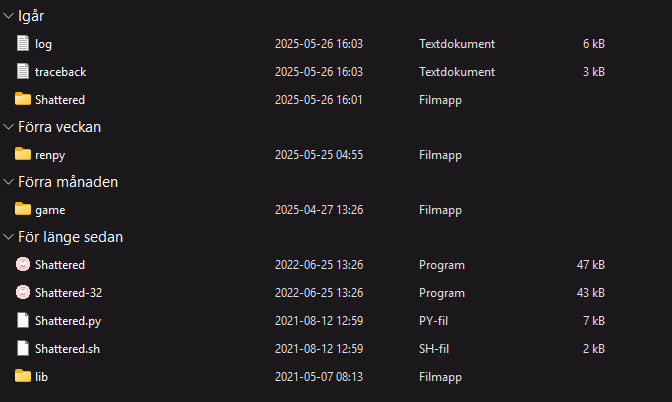
Task: Click the Shattered program application icon
Action: coord(23,264)
